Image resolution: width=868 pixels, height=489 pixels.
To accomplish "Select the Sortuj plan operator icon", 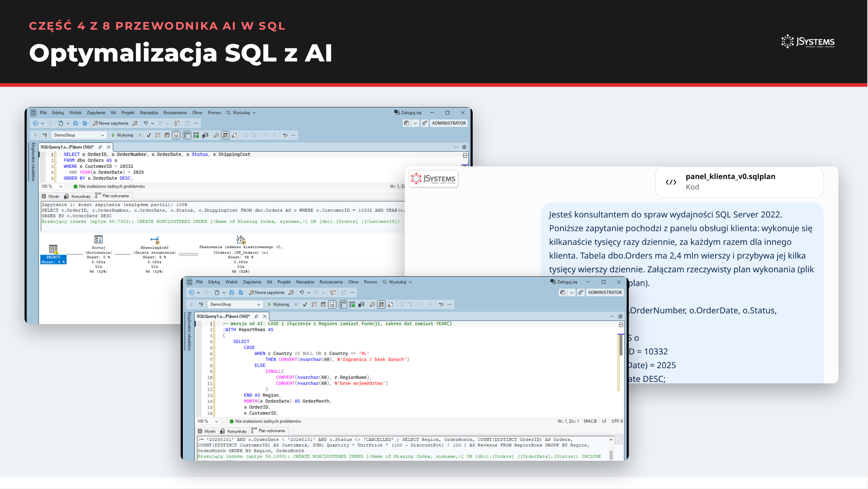I will (98, 239).
